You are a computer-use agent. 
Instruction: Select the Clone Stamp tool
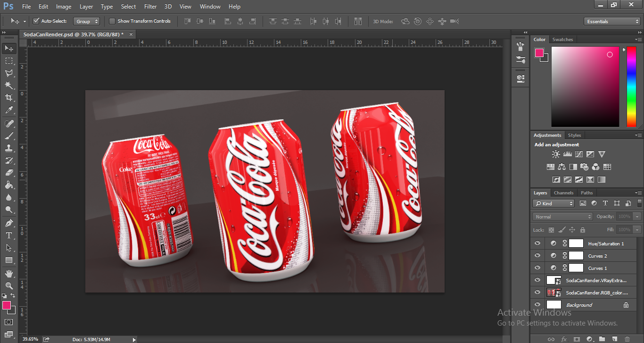tap(9, 148)
